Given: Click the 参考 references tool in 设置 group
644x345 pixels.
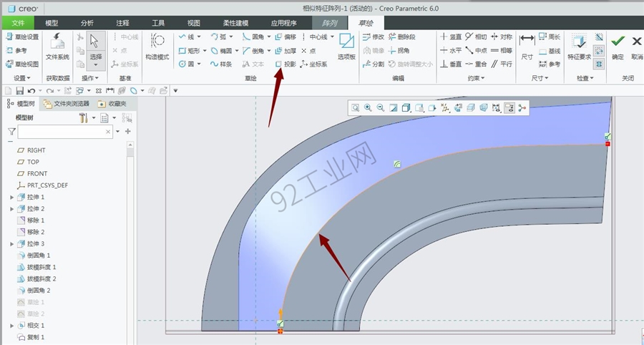Looking at the screenshot, I should point(16,51).
